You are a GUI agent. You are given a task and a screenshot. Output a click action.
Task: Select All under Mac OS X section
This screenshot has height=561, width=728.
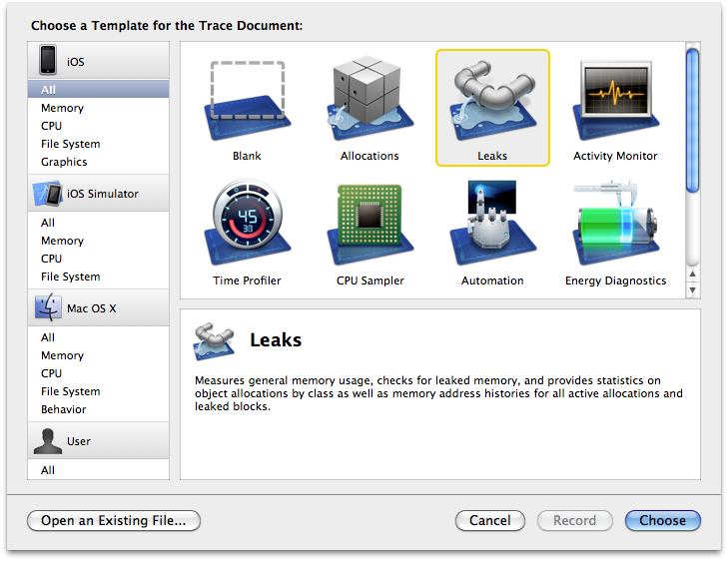pos(99,337)
